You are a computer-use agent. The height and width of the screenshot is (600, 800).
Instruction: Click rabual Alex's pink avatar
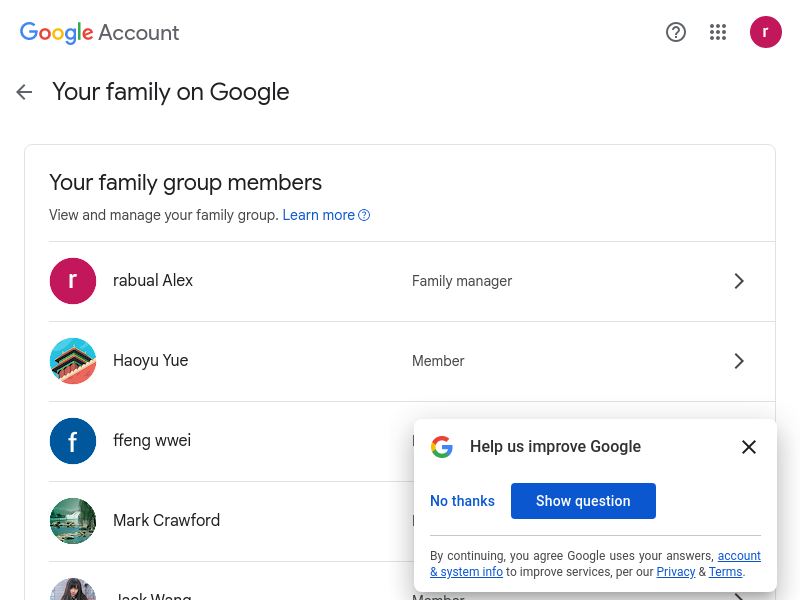(73, 281)
